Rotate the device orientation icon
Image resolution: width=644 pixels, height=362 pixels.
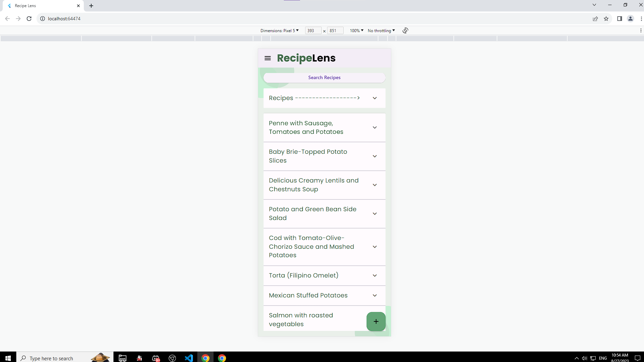coord(405,30)
